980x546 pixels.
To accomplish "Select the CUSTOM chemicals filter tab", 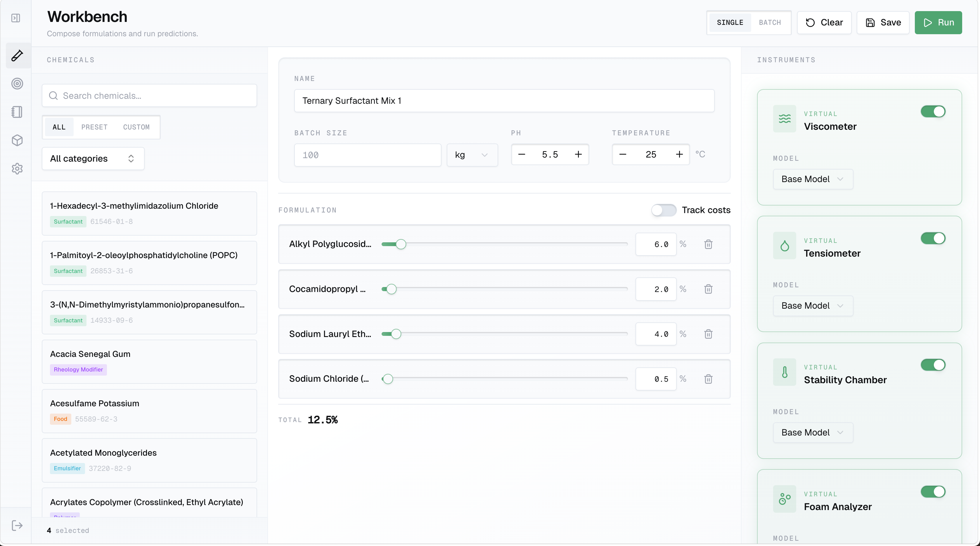I will pos(136,127).
